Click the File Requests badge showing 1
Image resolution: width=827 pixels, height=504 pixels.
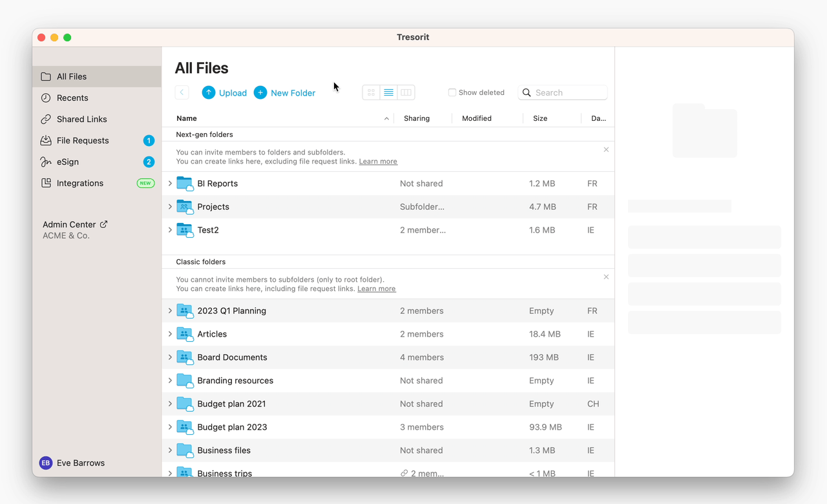click(x=149, y=140)
